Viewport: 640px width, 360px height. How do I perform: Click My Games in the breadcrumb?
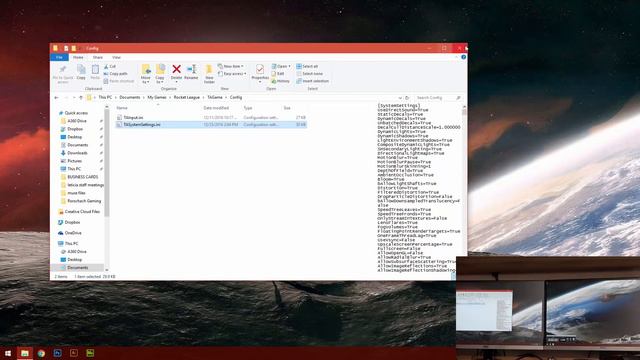click(x=157, y=98)
